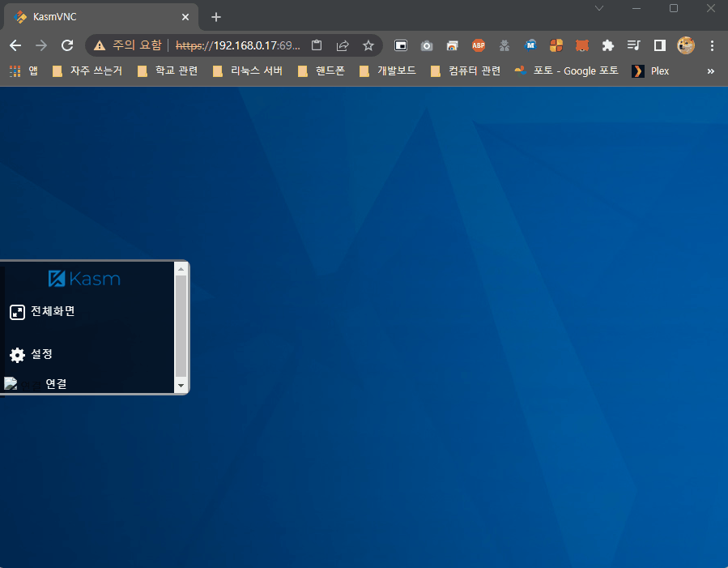The image size is (728, 568).
Task: Open the tab search chevron in title bar
Action: tap(599, 8)
